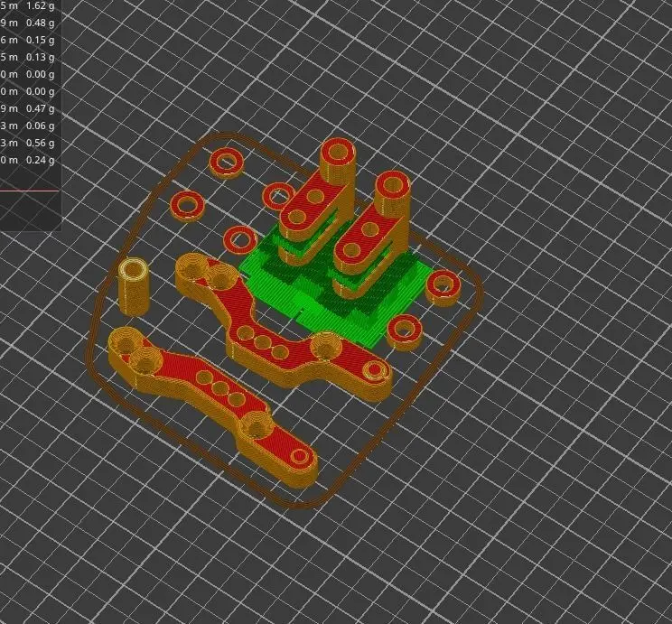Click the 0.15 g legend entry
This screenshot has height=624, width=672.
click(41, 40)
